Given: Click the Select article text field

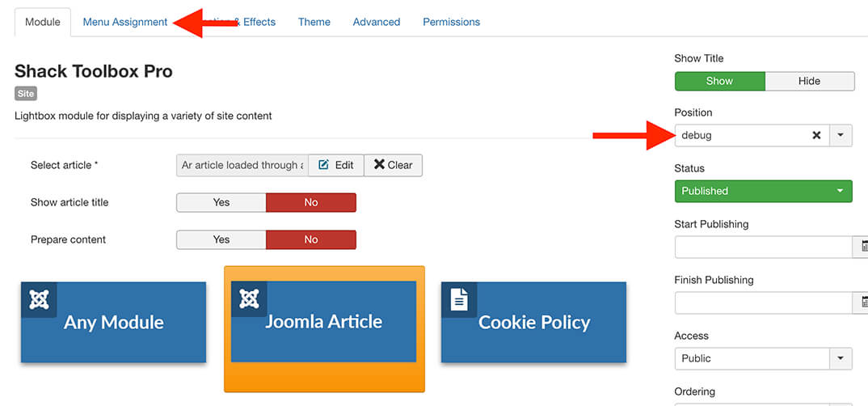Looking at the screenshot, I should (x=242, y=165).
